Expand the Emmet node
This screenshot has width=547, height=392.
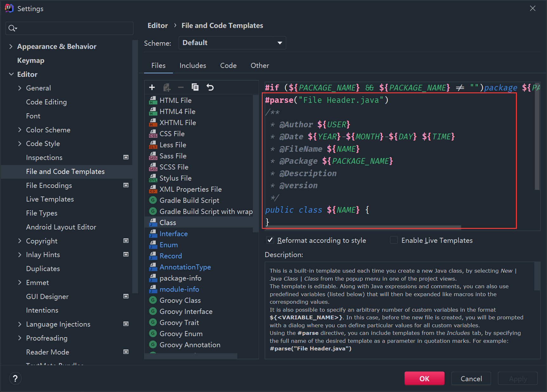click(x=20, y=282)
